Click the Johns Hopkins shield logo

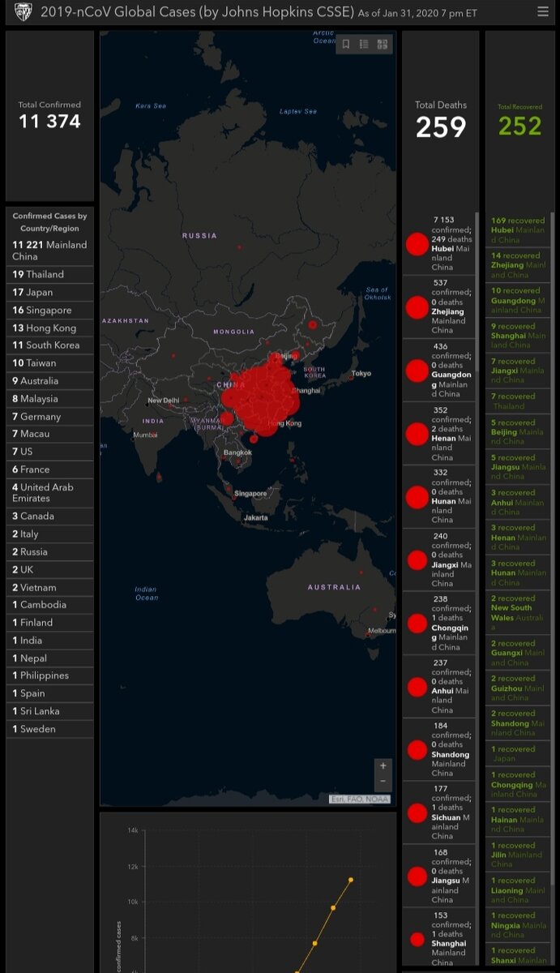[x=24, y=11]
